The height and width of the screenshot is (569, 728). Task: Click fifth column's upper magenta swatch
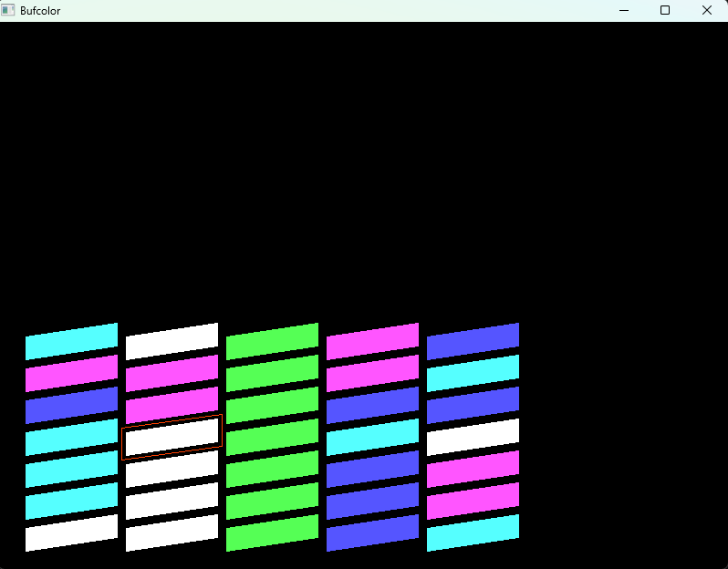point(473,470)
